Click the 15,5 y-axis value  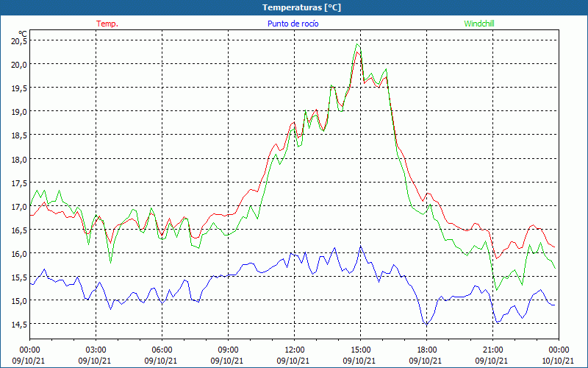pos(19,277)
